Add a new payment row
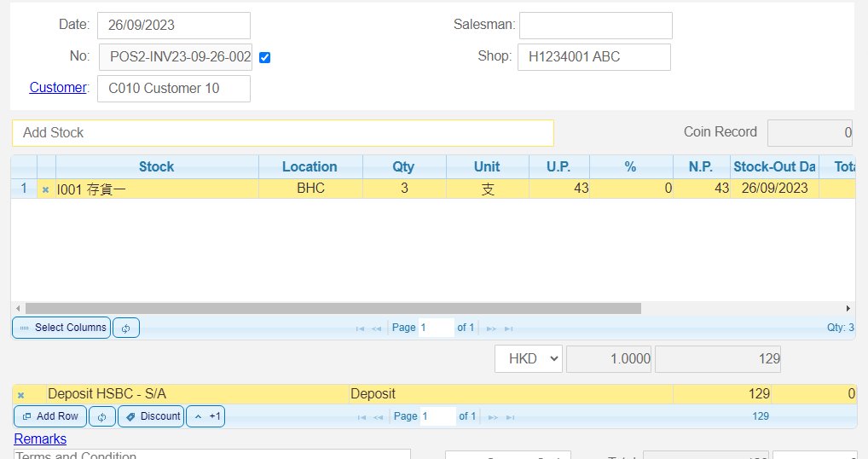 [x=49, y=416]
